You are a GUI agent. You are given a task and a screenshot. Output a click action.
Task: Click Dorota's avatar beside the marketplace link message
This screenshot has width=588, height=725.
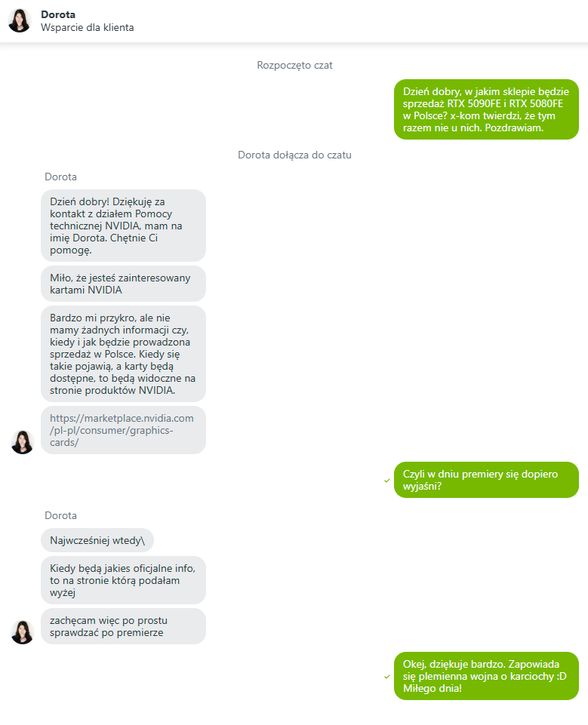(23, 442)
